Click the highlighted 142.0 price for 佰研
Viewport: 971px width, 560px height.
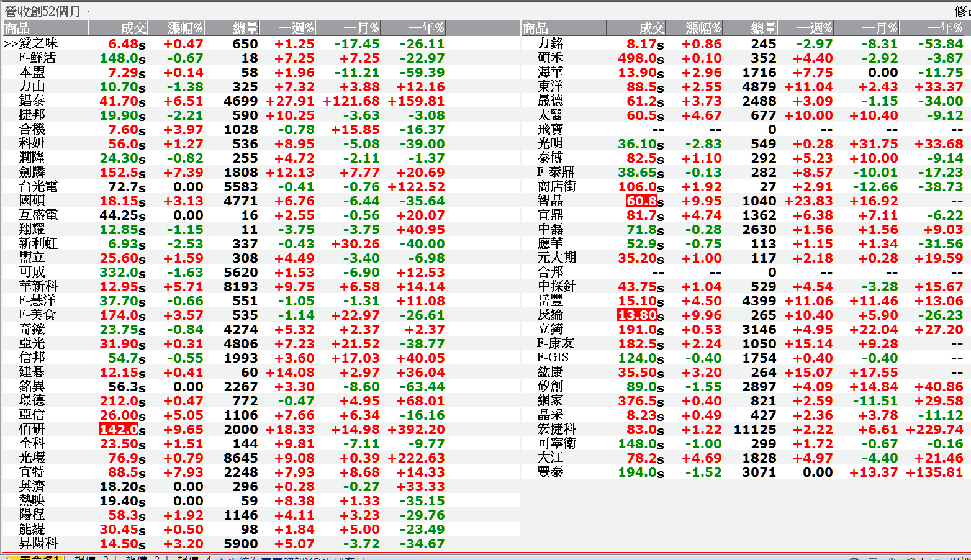pyautogui.click(x=119, y=429)
